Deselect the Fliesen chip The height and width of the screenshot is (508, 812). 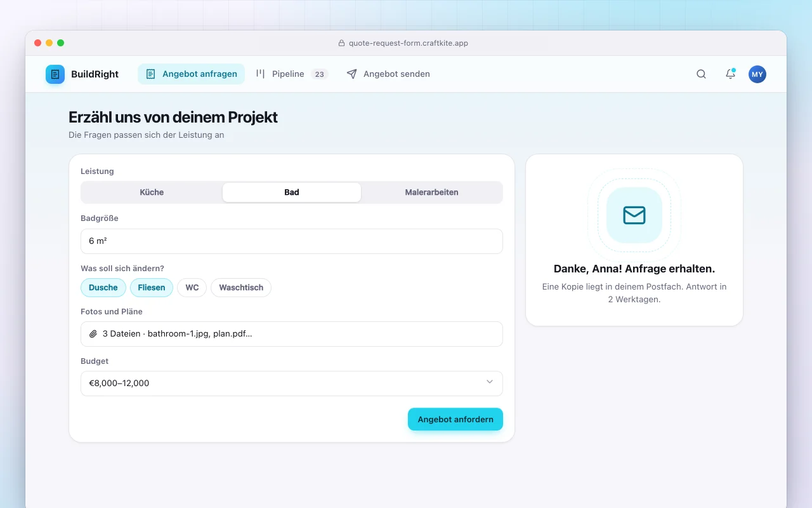click(x=152, y=288)
